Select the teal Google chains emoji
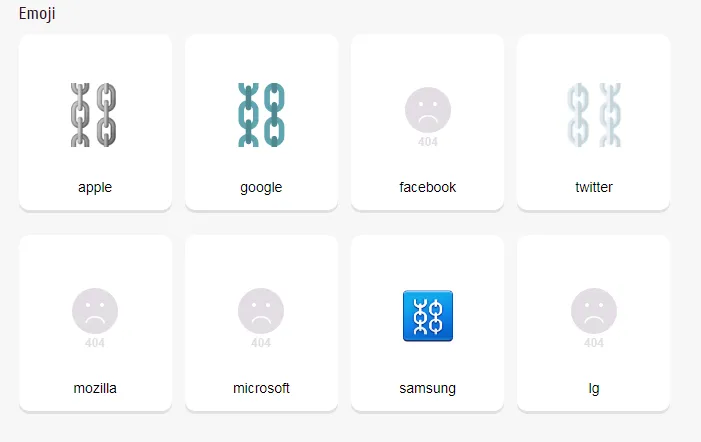 pyautogui.click(x=261, y=115)
